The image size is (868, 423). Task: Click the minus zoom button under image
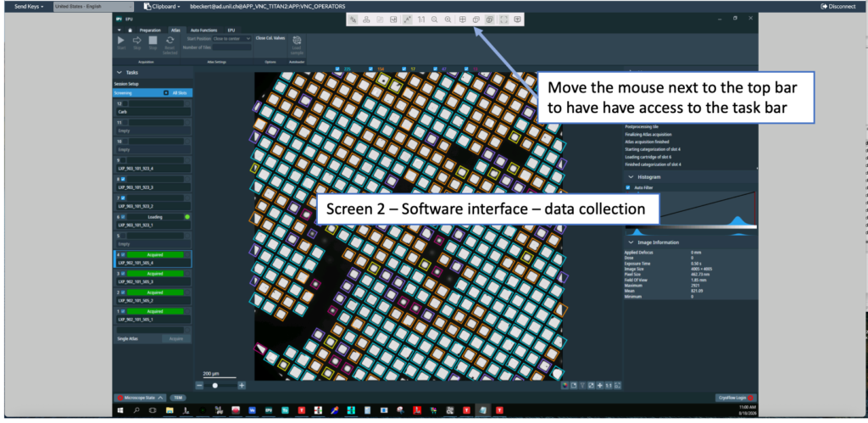(x=200, y=386)
